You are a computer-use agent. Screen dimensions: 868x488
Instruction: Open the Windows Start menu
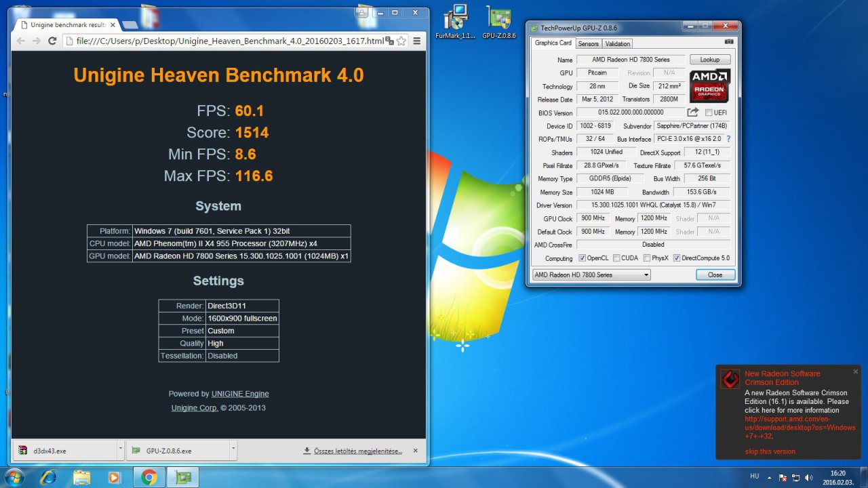click(x=14, y=477)
